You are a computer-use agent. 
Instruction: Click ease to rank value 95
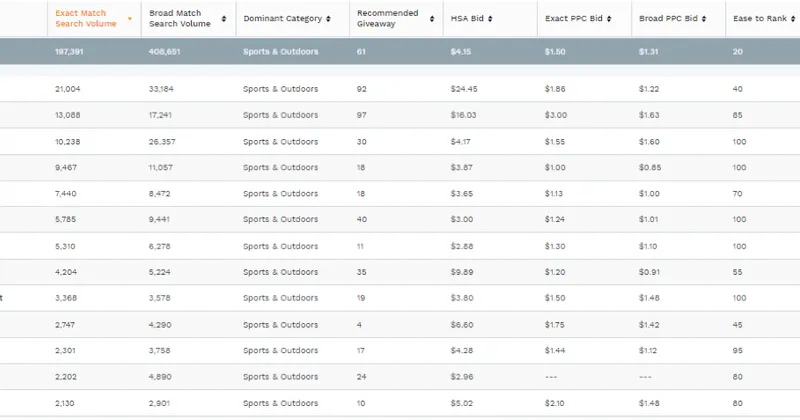(737, 350)
